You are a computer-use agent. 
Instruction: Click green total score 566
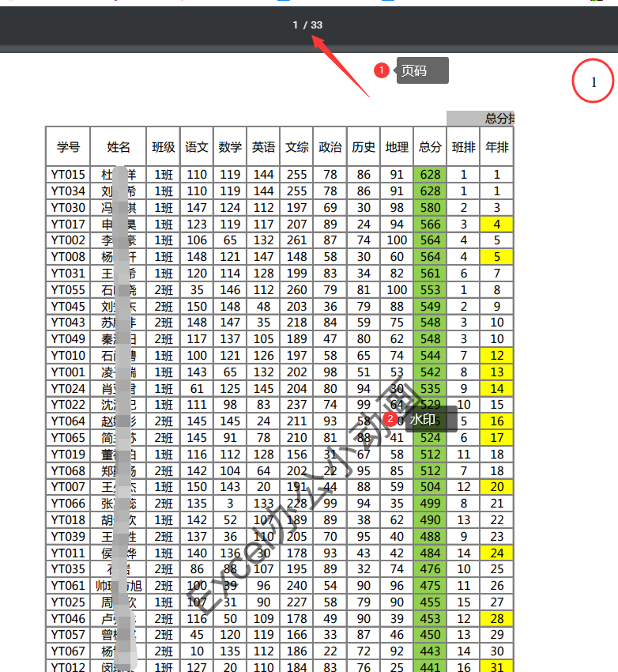(430, 225)
